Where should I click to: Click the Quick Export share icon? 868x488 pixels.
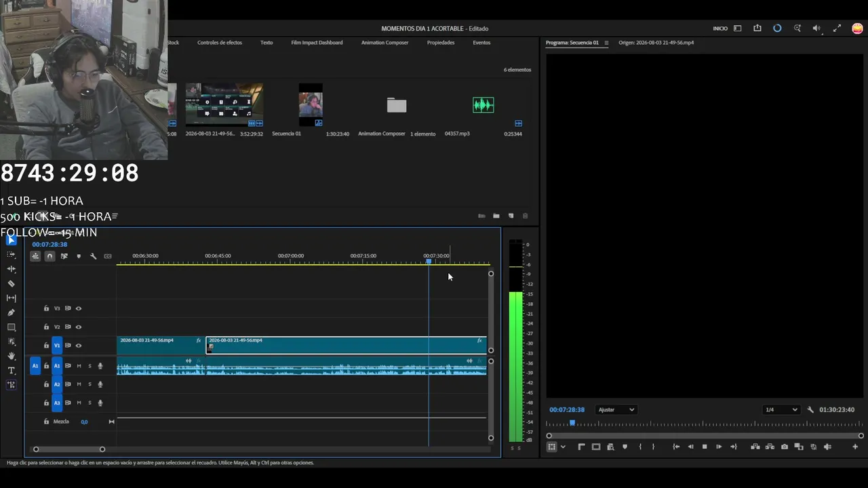757,28
